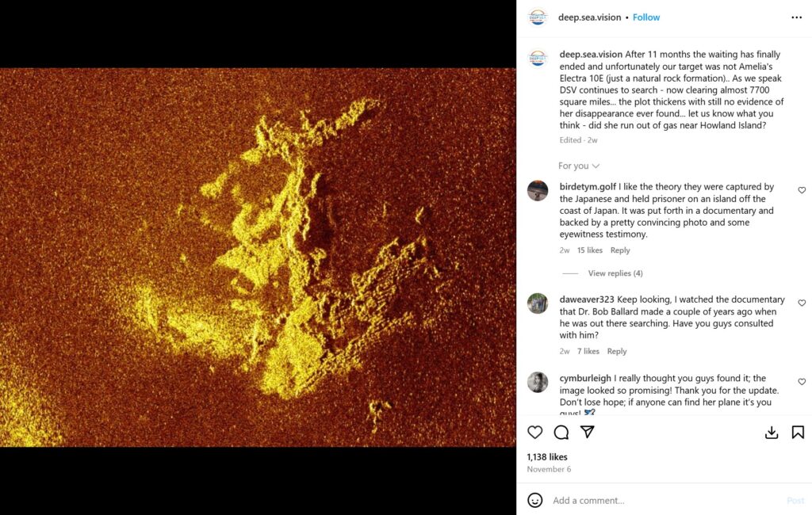
Task: Like birdetym.golf's comment
Action: [802, 190]
